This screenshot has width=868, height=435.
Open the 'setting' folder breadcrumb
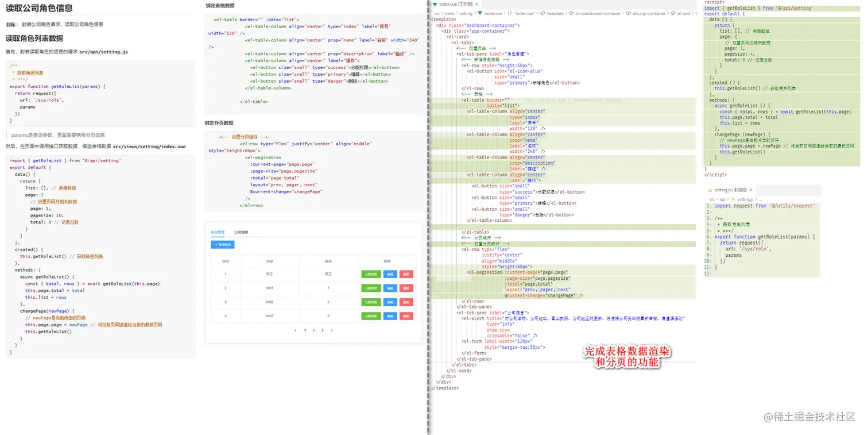466,13
